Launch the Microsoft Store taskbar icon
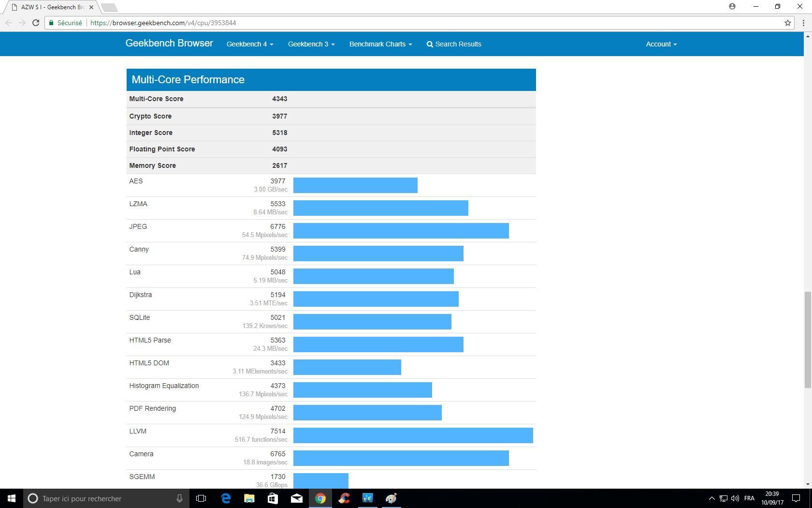812x508 pixels. 273,498
